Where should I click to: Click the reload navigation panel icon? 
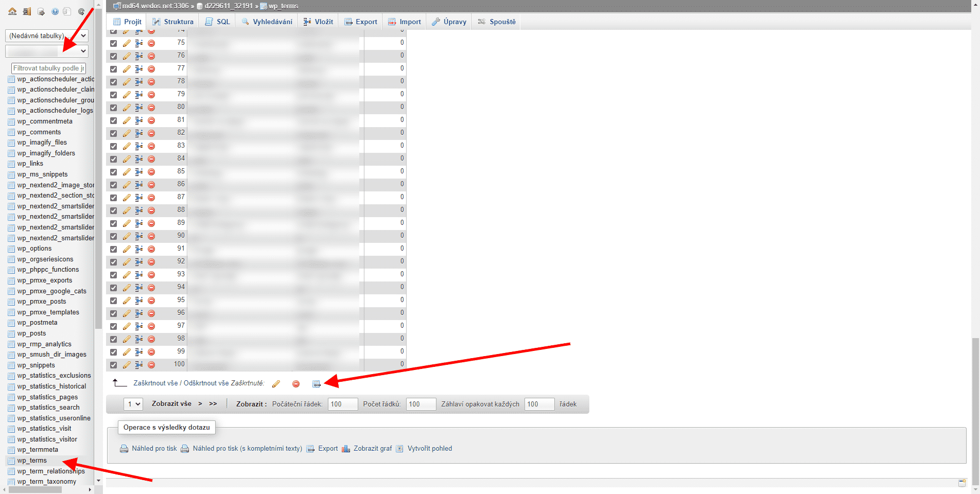pyautogui.click(x=81, y=11)
